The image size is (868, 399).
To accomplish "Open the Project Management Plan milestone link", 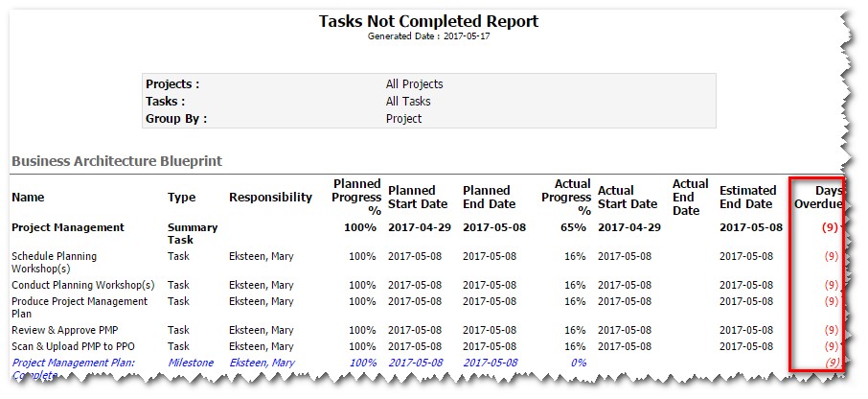I will [74, 368].
